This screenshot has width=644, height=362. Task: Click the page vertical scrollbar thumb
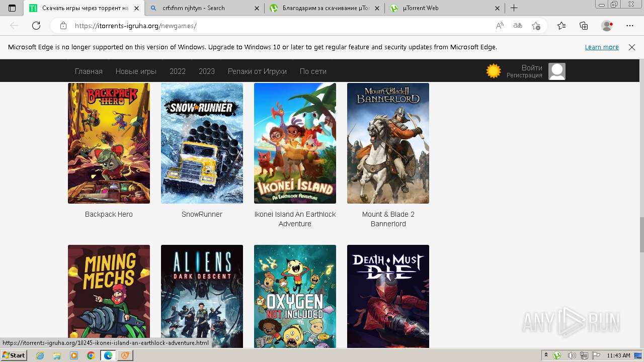point(641,235)
